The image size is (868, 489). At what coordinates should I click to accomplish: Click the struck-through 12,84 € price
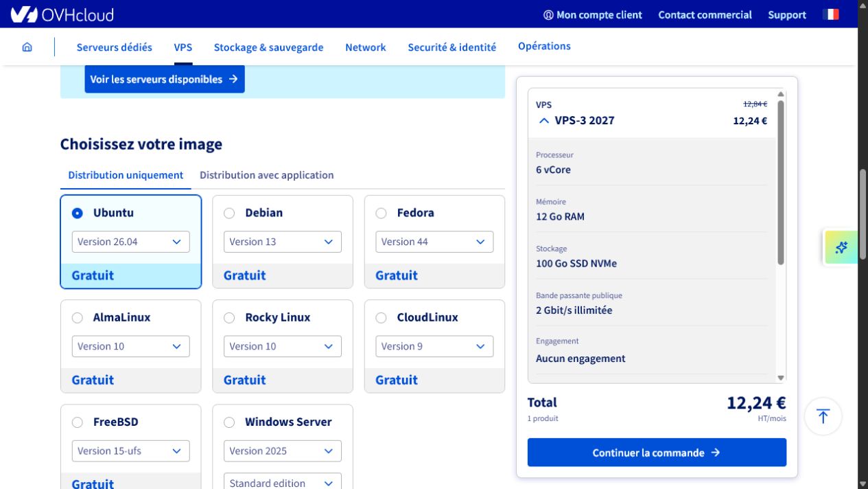(x=755, y=104)
